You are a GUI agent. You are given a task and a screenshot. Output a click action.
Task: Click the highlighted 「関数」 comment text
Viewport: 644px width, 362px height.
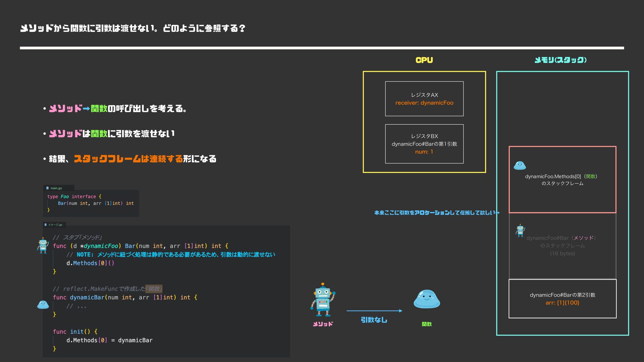[x=154, y=289]
